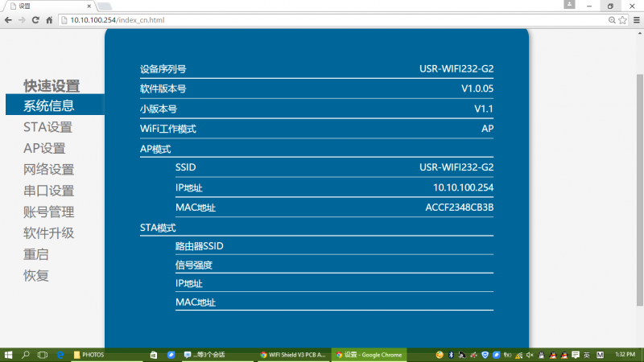Image resolution: width=644 pixels, height=362 pixels.
Task: Click the minor version V1.1
Action: 484,109
